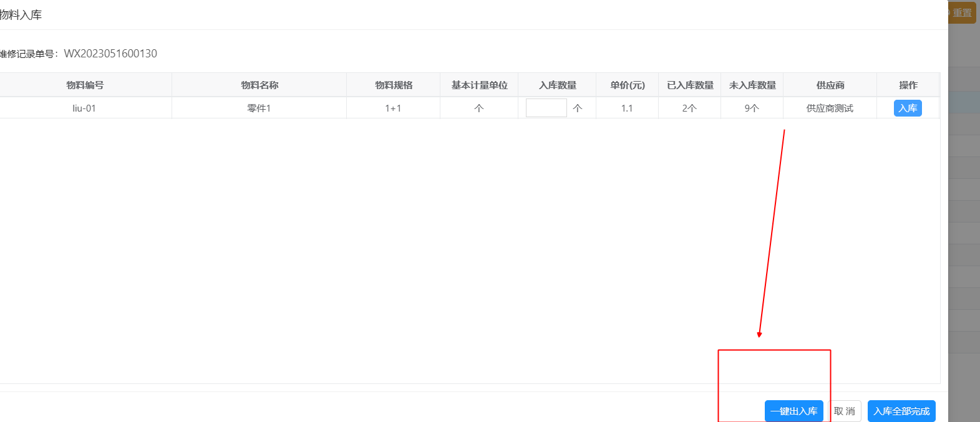980x422 pixels.
Task: Click the 零件1 material name cell
Action: [x=259, y=108]
